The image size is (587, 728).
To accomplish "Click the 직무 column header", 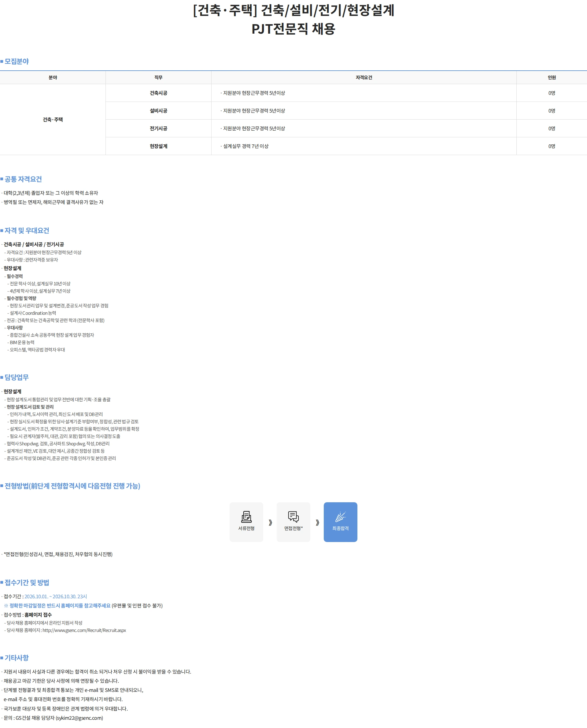I will click(159, 77).
